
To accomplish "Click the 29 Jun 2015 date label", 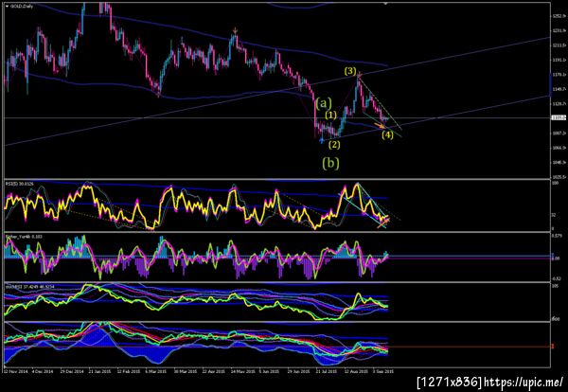I will coord(298,371).
